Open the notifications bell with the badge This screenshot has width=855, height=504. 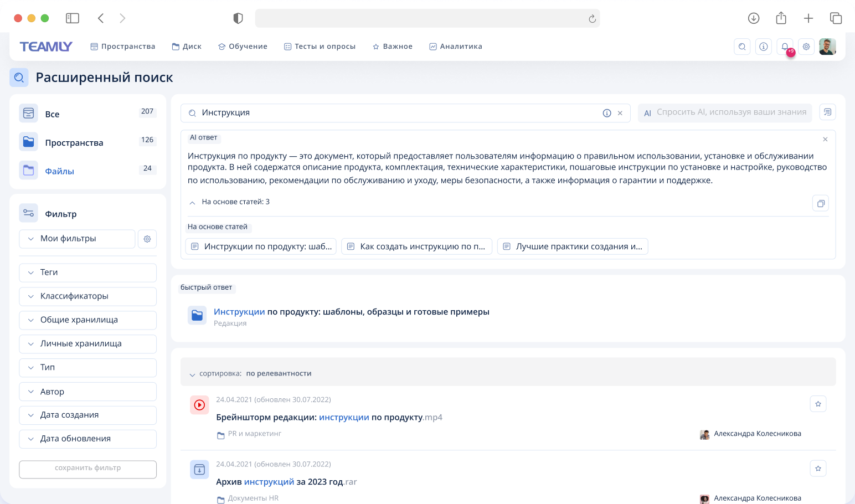click(x=785, y=47)
